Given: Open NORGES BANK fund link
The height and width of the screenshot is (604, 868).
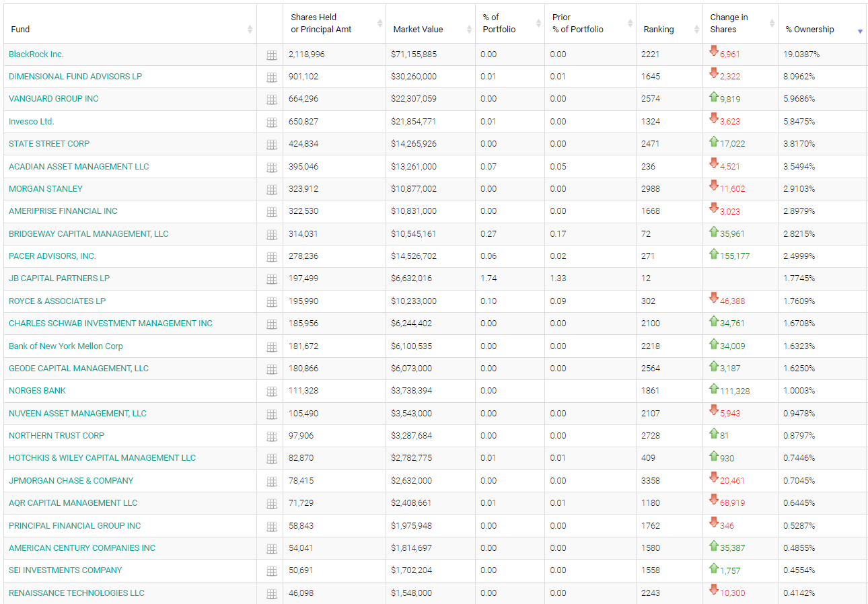Looking at the screenshot, I should tap(38, 390).
